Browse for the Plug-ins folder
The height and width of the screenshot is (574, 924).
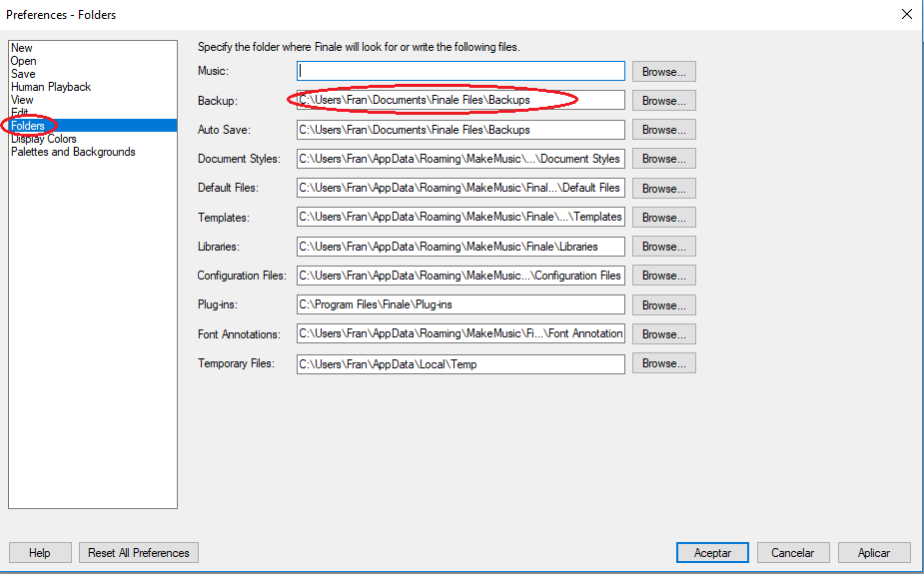(664, 304)
